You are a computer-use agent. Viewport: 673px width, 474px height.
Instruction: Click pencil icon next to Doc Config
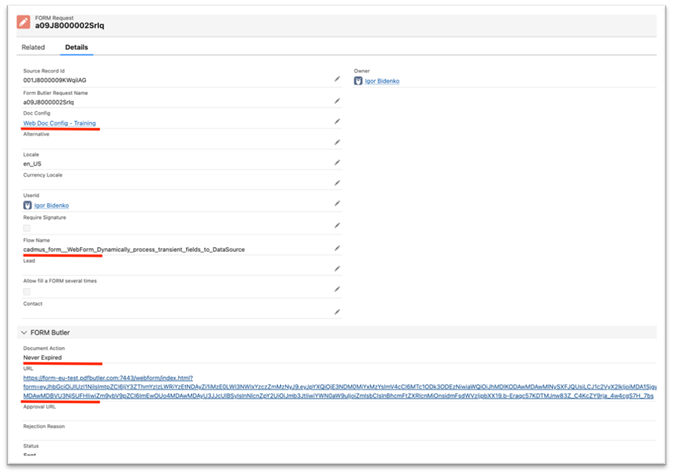338,121
